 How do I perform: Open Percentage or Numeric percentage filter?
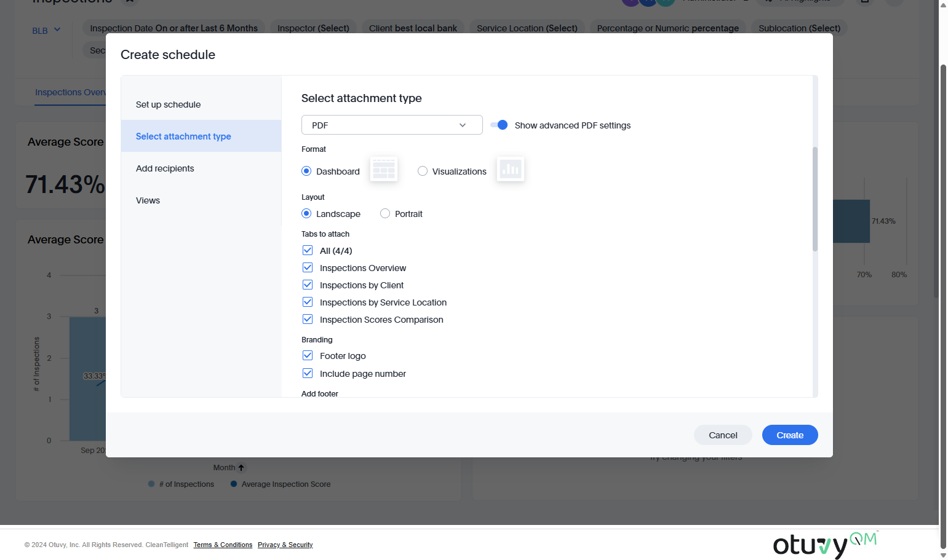tap(668, 28)
